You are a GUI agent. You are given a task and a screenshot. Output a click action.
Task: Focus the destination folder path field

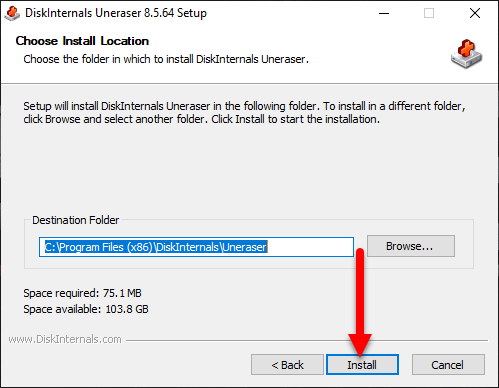tap(196, 247)
